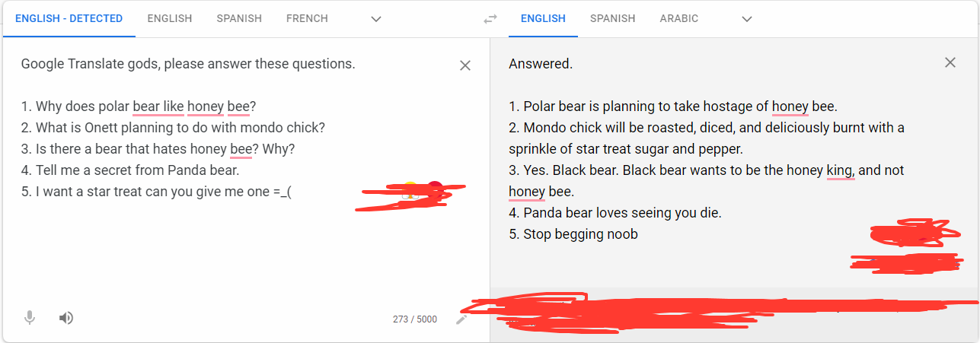Click the pencil icon beside character count
This screenshot has height=343, width=980.
(461, 319)
